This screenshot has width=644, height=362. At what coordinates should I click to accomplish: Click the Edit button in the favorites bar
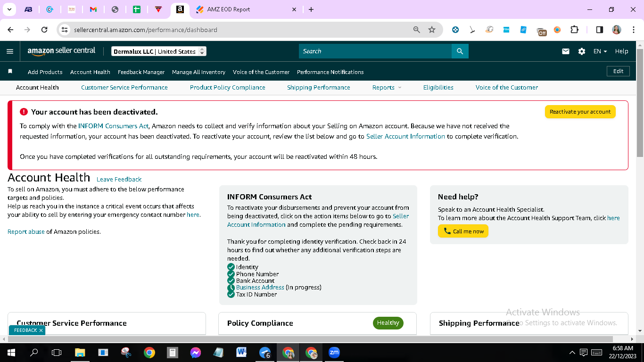pyautogui.click(x=619, y=71)
